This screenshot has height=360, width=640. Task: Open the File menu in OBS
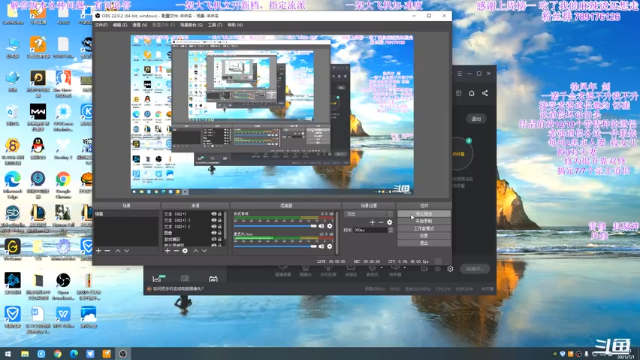click(101, 25)
